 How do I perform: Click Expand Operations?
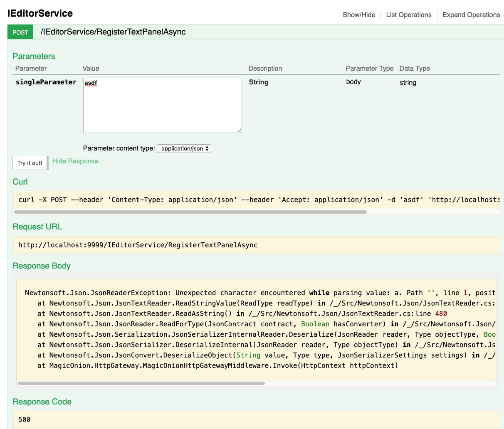[x=471, y=15]
